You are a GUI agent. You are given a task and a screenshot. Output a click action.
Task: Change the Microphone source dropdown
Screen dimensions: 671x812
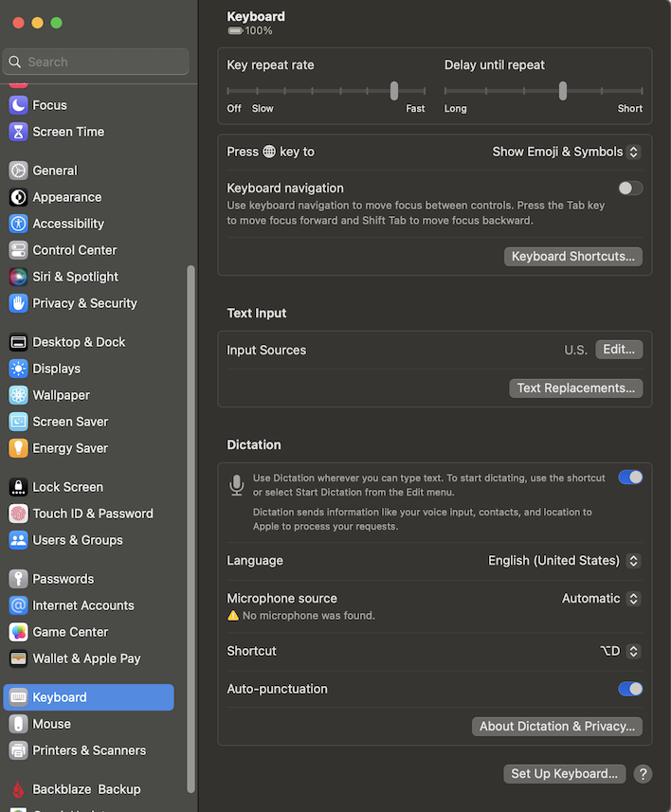click(x=600, y=598)
